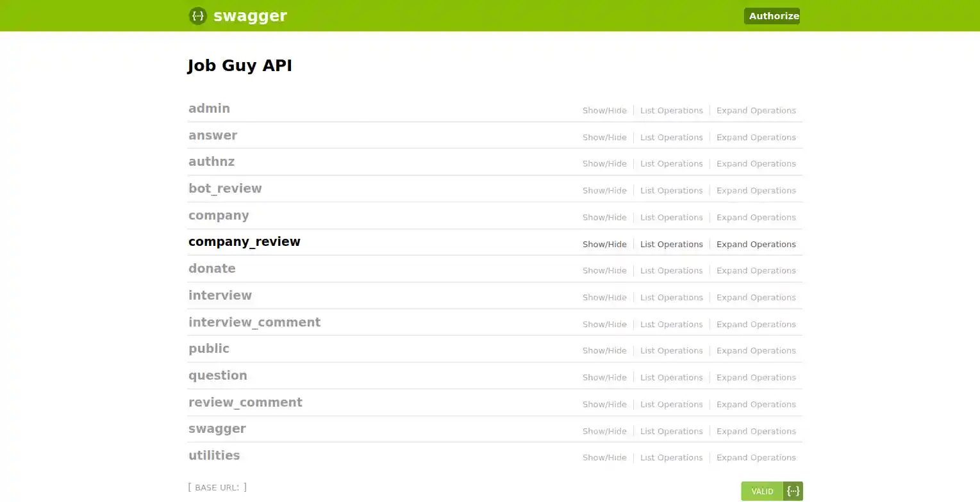This screenshot has width=980, height=502.
Task: Expand the bot_review tag heading
Action: [x=225, y=188]
